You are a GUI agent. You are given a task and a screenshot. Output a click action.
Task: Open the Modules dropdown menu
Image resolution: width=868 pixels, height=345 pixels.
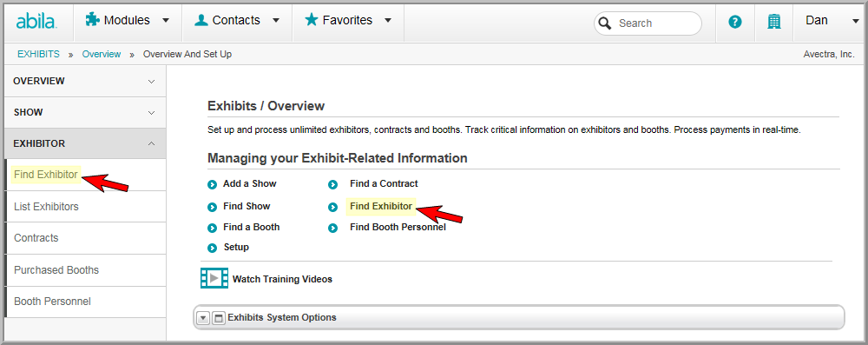(128, 21)
